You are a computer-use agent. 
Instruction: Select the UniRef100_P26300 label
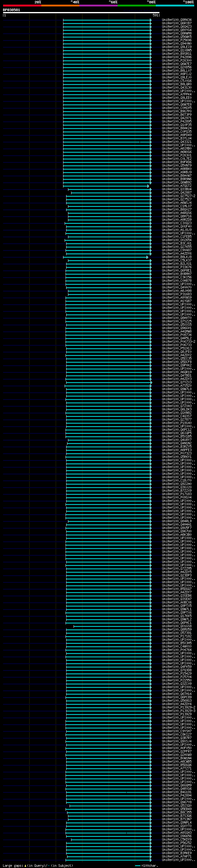[177, 61]
